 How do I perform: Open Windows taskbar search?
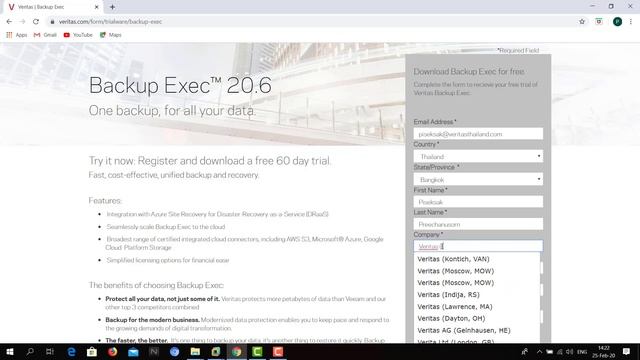pos(30,351)
